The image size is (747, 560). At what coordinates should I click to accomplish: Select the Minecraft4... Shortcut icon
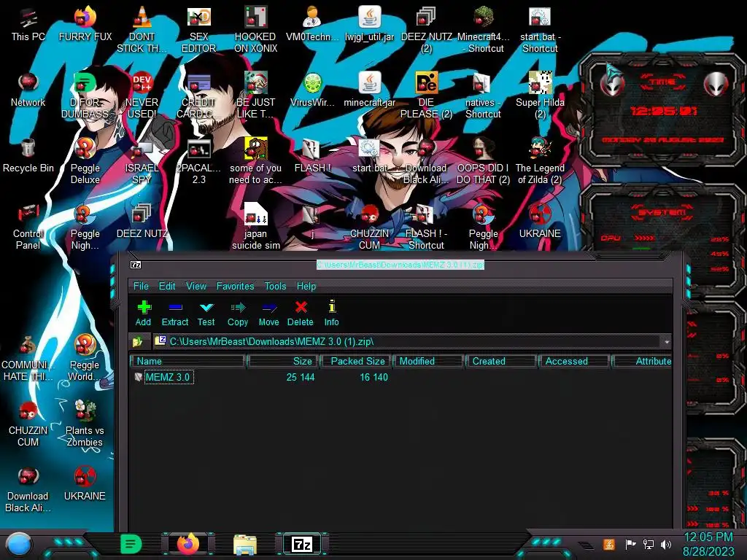[484, 30]
